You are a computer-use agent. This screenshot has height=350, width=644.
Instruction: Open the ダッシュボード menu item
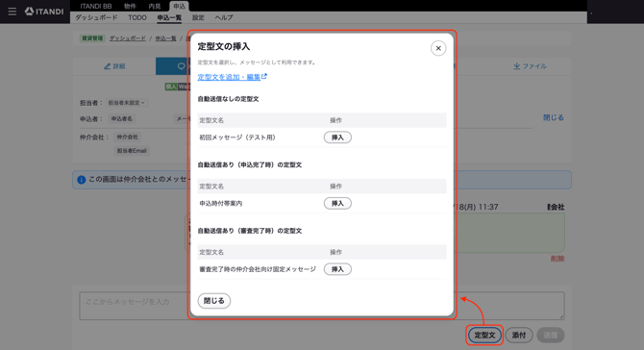pos(96,17)
